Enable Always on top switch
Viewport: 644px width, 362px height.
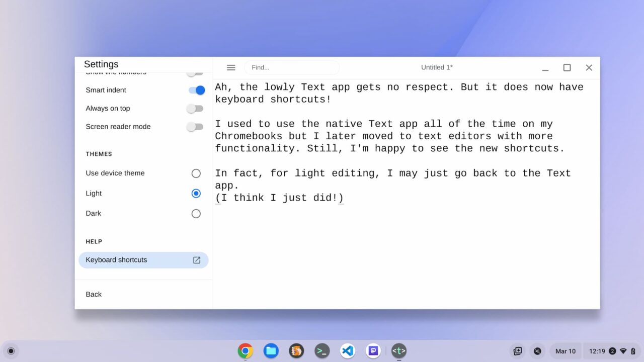[195, 108]
